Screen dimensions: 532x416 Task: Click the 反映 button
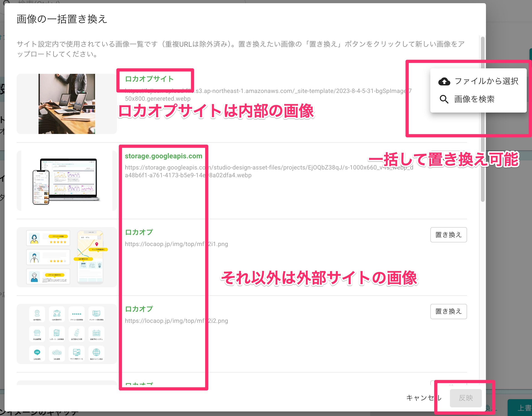point(466,398)
